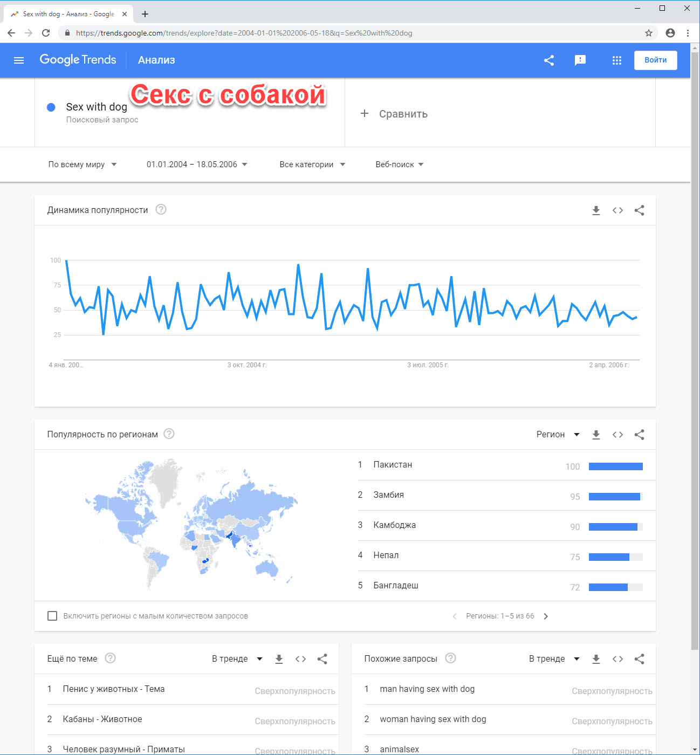Show help for Ещё по теме

110,658
